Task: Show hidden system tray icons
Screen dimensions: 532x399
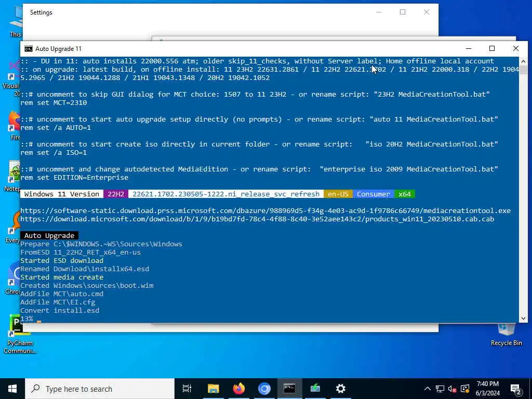Action: 428,389
